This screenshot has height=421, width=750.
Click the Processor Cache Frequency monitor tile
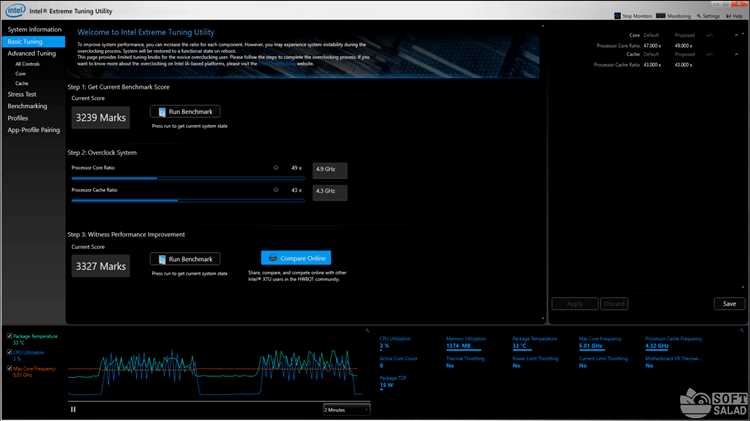pos(673,343)
